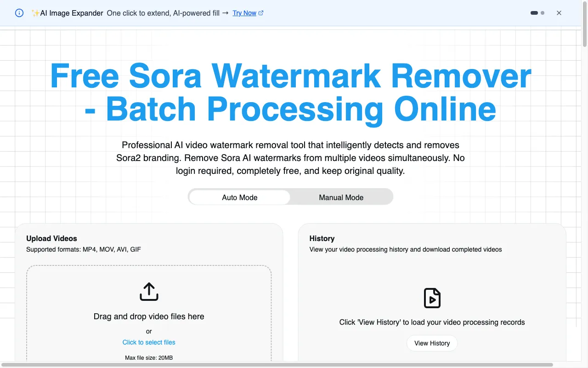This screenshot has height=368, width=588.
Task: Click the Upload Videos heading
Action: coord(51,238)
